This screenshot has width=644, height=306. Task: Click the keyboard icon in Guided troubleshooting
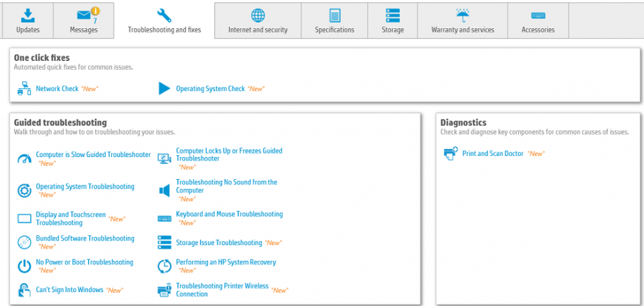pos(164,218)
